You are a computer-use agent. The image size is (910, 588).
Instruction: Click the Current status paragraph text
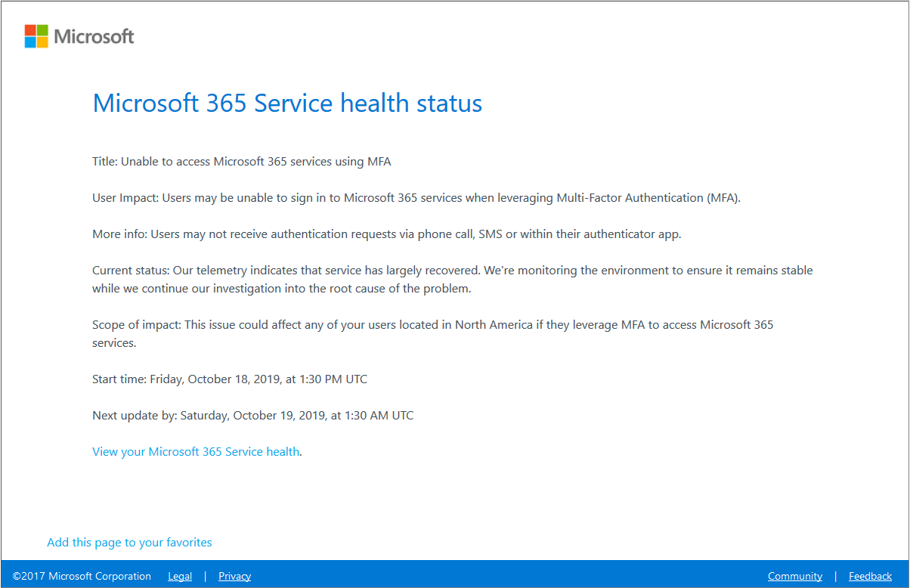pyautogui.click(x=453, y=279)
